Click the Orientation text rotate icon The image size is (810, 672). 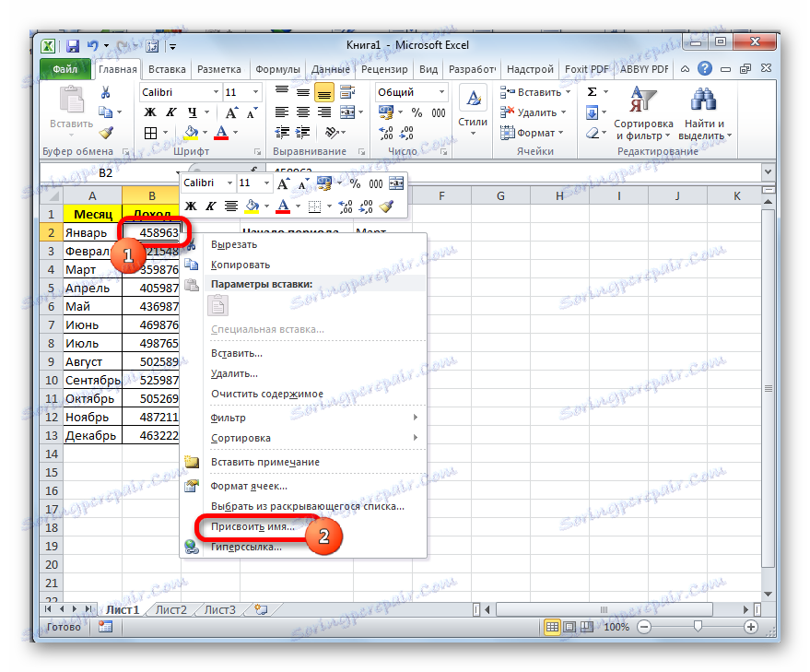tap(331, 133)
